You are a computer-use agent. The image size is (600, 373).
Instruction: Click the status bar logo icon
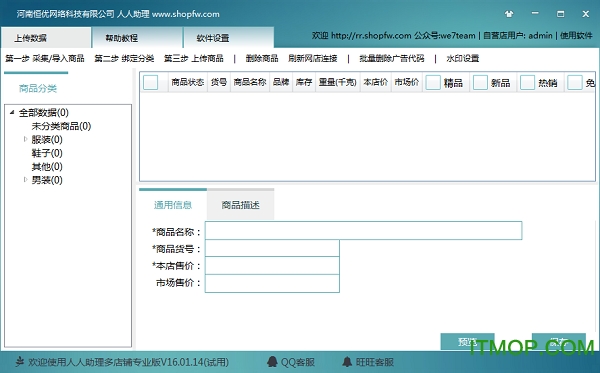(20, 361)
